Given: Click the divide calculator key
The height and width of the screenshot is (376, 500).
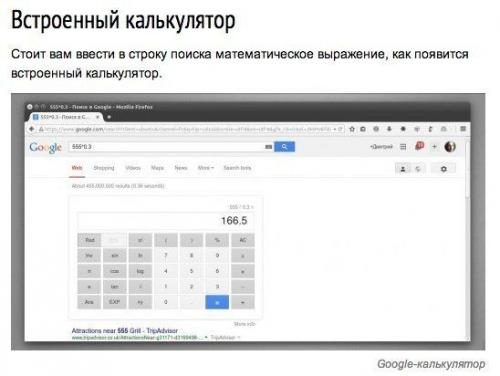Looking at the screenshot, I should (x=243, y=256).
